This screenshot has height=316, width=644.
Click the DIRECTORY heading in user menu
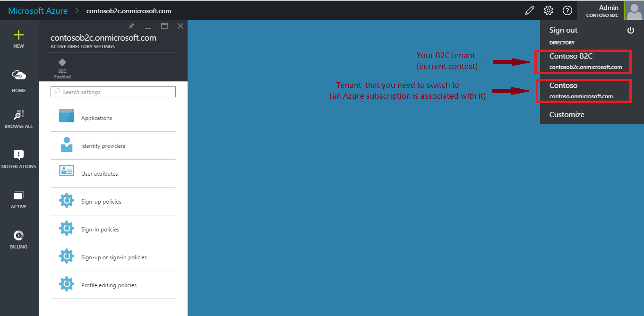[x=562, y=43]
